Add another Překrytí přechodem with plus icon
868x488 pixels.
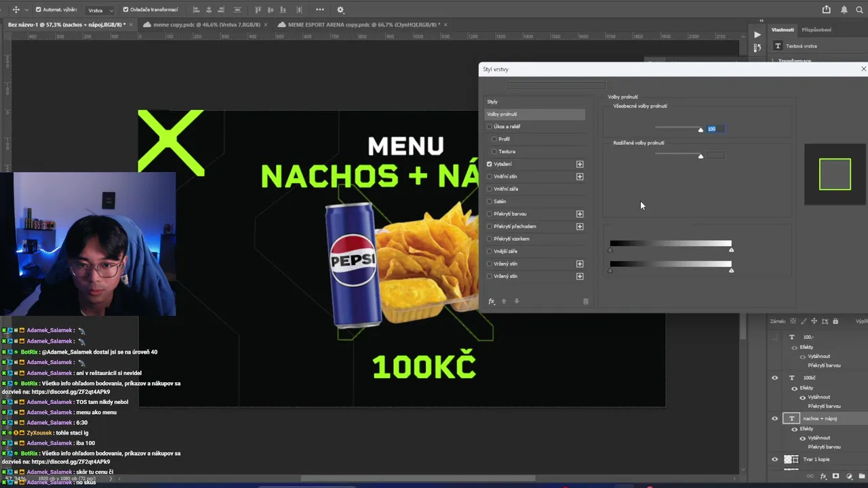click(580, 226)
